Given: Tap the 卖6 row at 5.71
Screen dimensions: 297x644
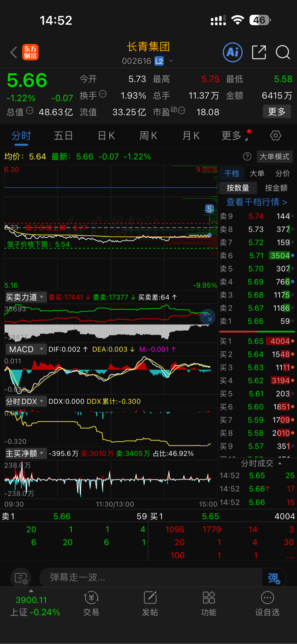Looking at the screenshot, I should 257,256.
